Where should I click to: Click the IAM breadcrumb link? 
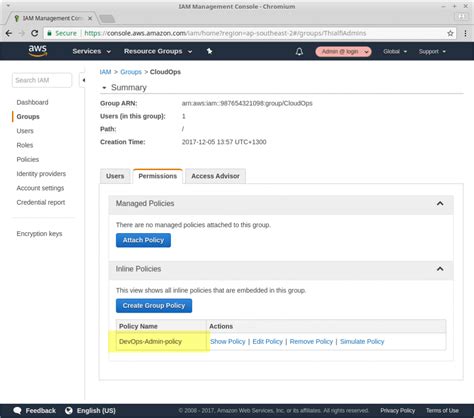click(x=105, y=72)
